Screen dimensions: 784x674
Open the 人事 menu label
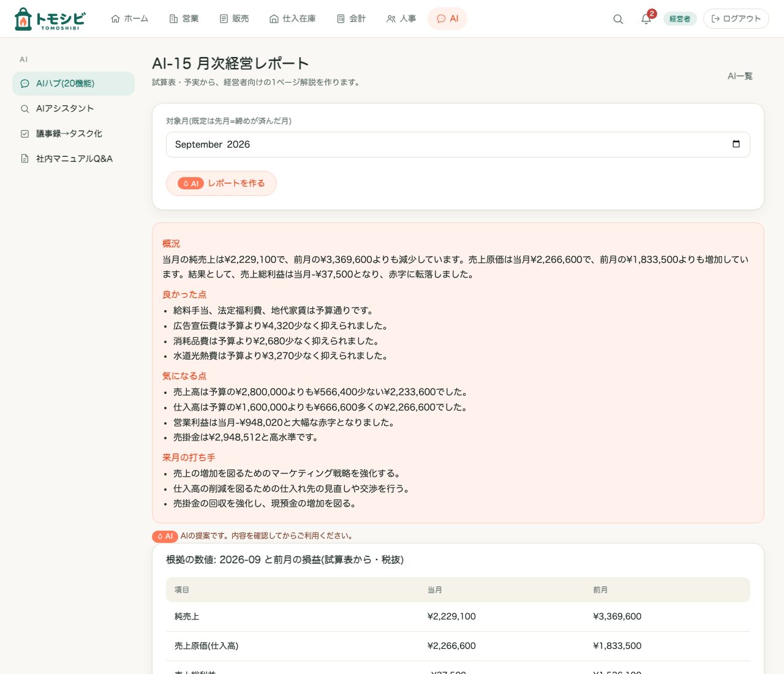tap(408, 19)
